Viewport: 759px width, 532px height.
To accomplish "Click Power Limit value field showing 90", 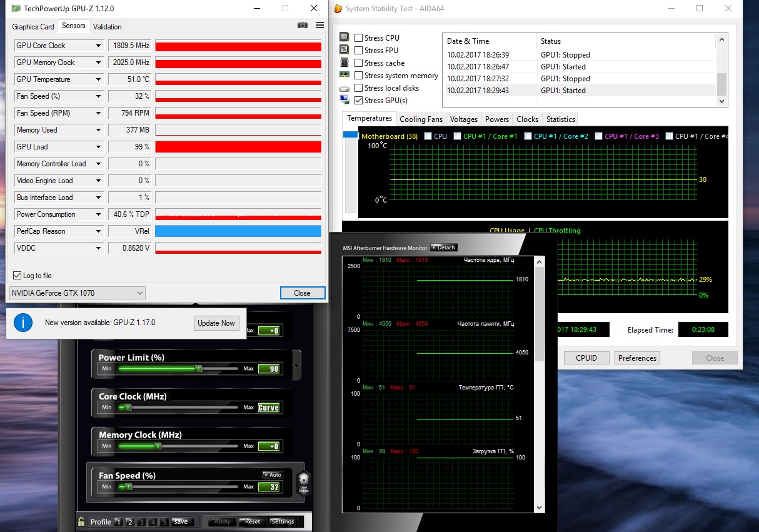I will [269, 369].
